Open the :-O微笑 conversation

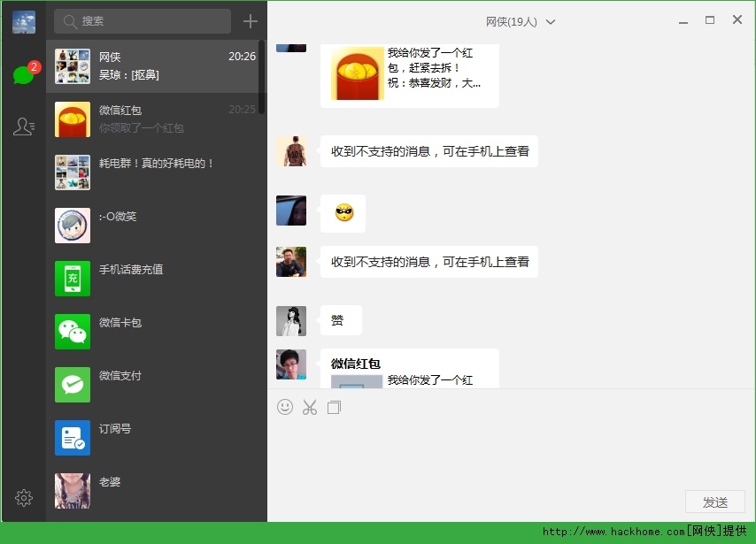[155, 225]
